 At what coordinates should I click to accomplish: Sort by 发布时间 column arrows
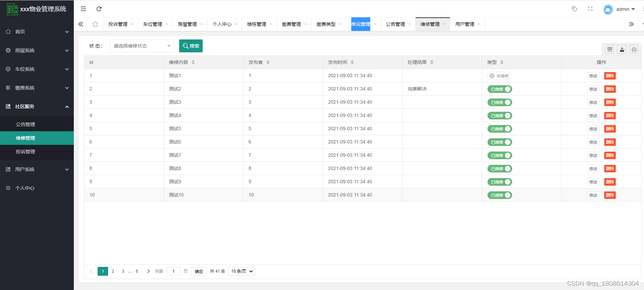[352, 62]
